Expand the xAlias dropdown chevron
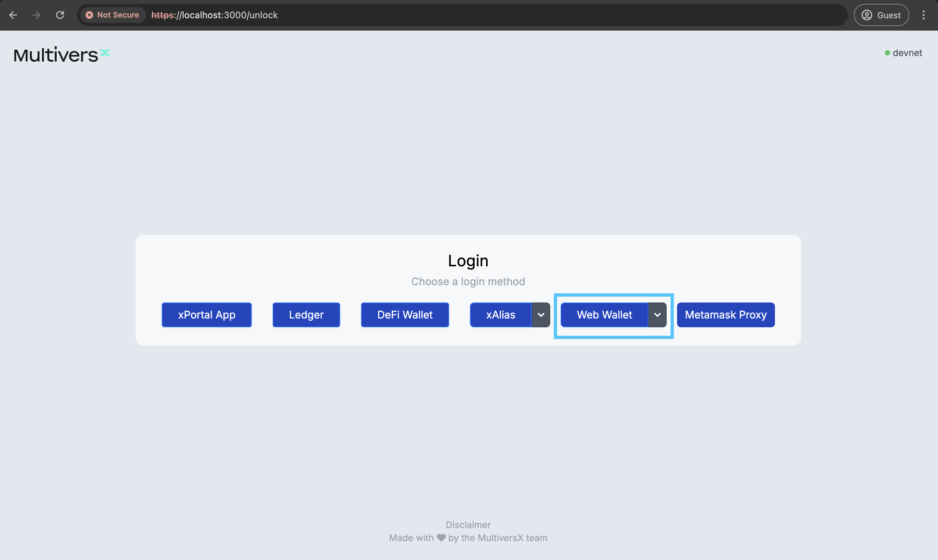Viewport: 938px width, 560px height. [540, 315]
